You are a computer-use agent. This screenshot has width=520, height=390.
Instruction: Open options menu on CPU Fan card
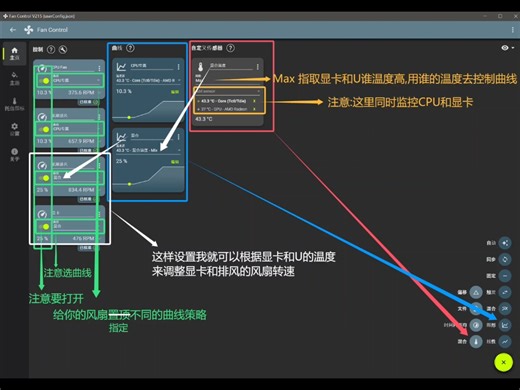click(x=99, y=68)
